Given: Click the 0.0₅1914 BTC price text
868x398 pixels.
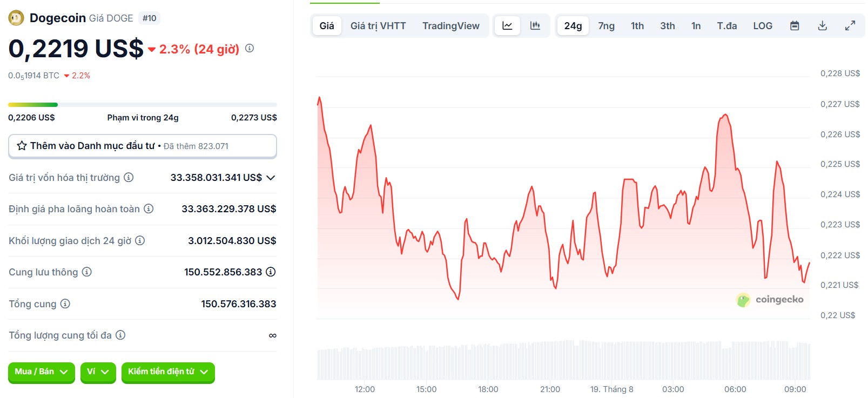Looking at the screenshot, I should click(x=33, y=76).
